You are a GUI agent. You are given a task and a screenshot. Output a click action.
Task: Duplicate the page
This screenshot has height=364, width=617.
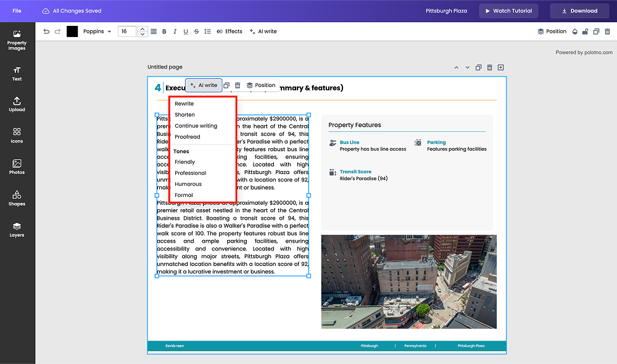(x=479, y=67)
